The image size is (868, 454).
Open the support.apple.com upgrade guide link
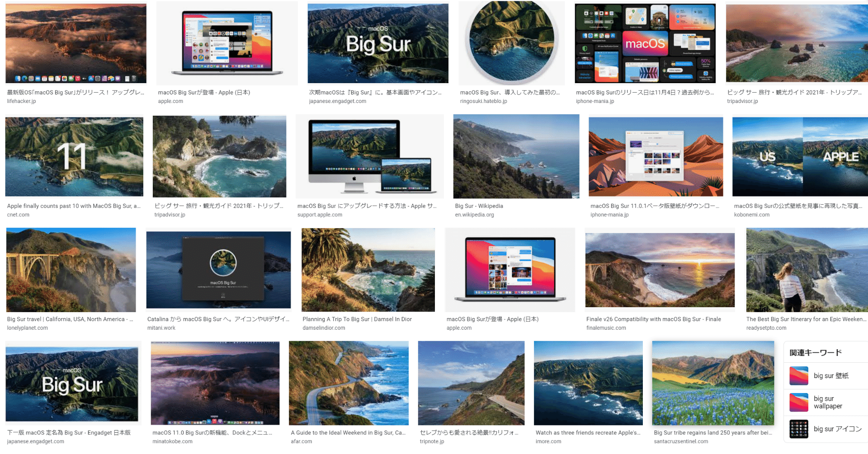321,215
